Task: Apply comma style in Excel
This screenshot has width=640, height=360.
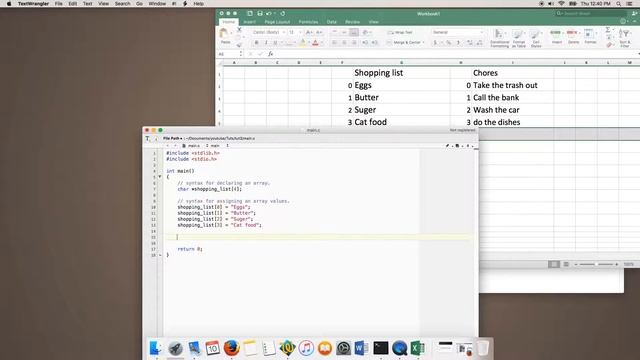Action: (x=458, y=42)
